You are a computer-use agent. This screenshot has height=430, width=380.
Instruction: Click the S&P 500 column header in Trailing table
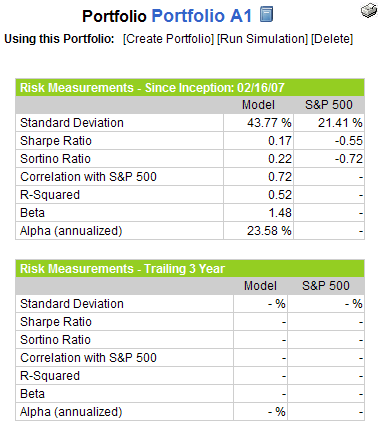[x=326, y=286]
